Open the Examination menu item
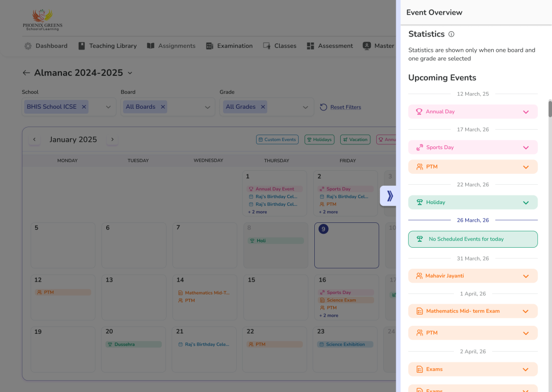 [x=229, y=46]
